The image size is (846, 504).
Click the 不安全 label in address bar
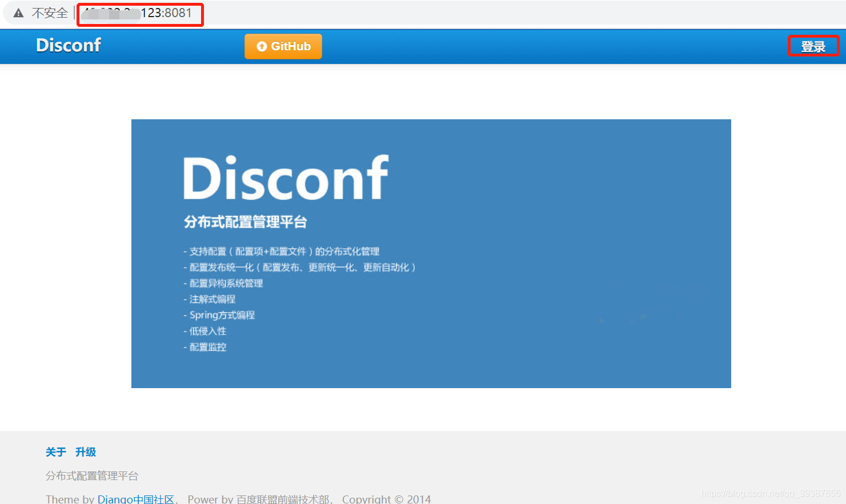(x=50, y=13)
